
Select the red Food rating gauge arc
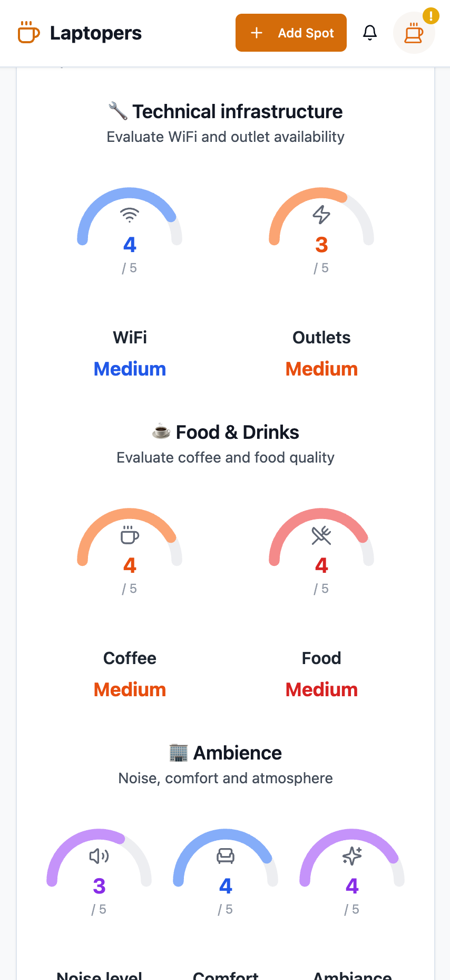pos(321,537)
